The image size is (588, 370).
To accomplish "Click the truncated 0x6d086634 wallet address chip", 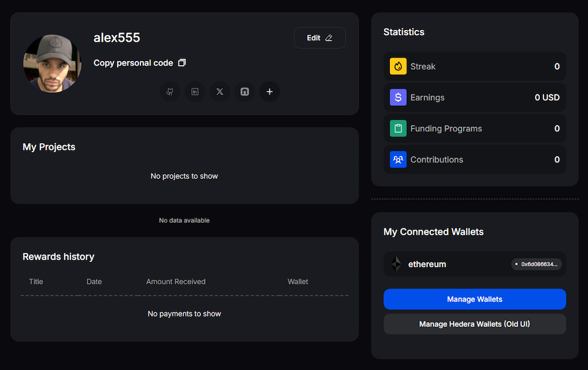I will tap(536, 264).
